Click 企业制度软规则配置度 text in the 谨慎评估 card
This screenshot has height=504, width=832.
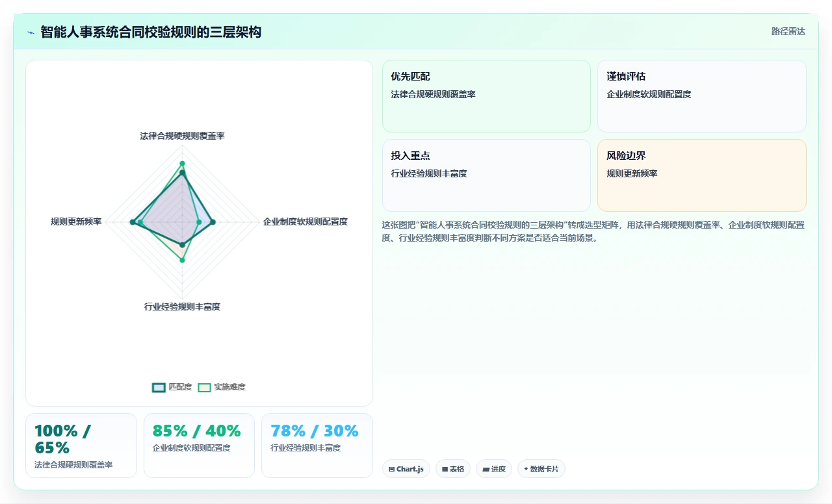point(649,94)
